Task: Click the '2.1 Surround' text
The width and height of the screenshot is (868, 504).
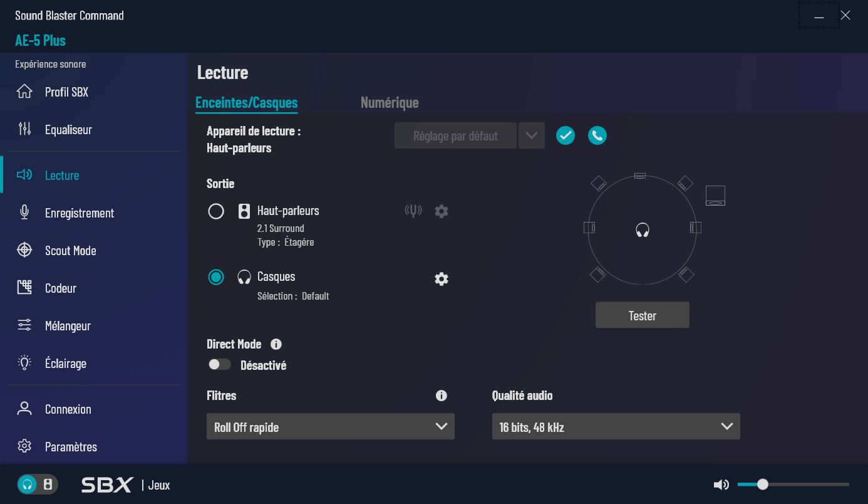Action: coord(281,228)
